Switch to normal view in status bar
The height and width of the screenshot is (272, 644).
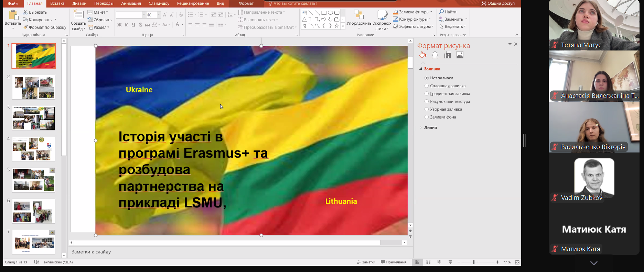tap(417, 262)
